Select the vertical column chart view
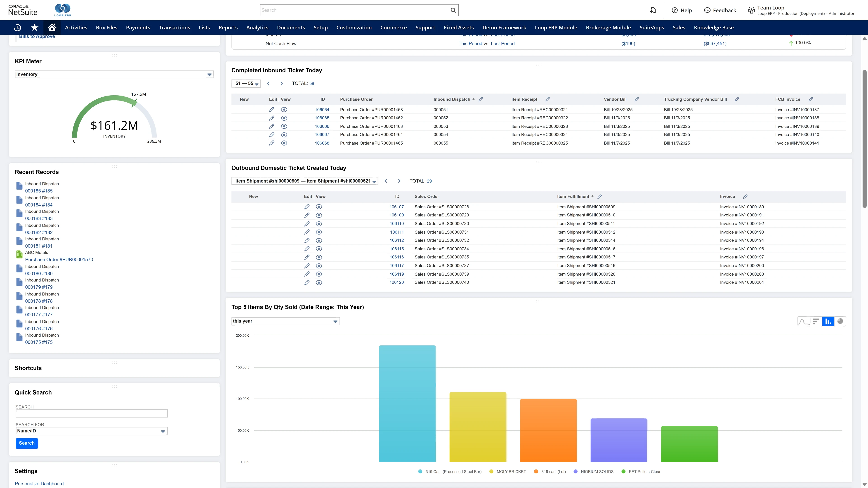Image resolution: width=868 pixels, height=488 pixels. (x=828, y=321)
